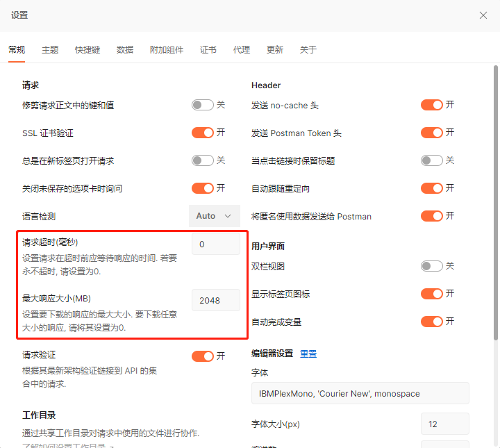Go to the 数据 tab
This screenshot has width=500, height=448.
(x=125, y=50)
